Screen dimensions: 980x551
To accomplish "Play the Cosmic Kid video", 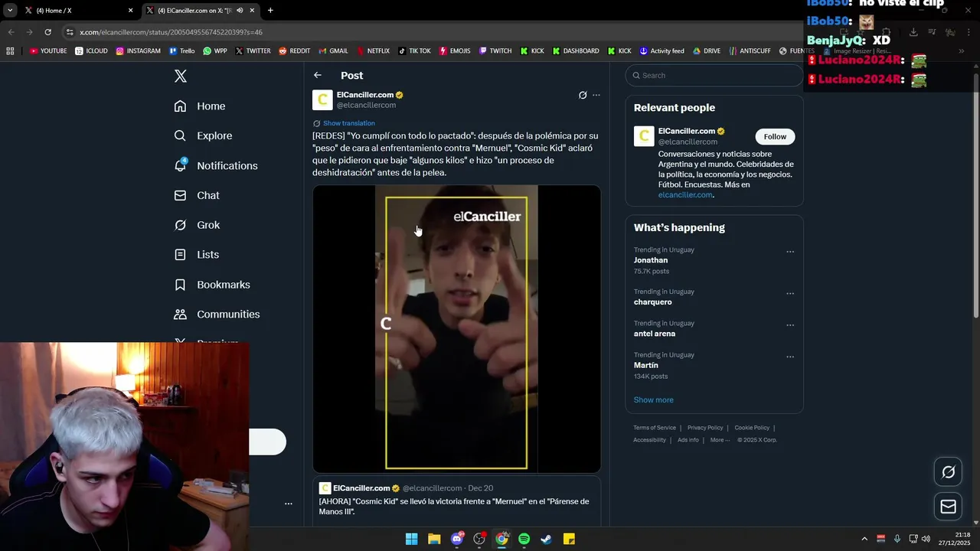I will (x=456, y=329).
